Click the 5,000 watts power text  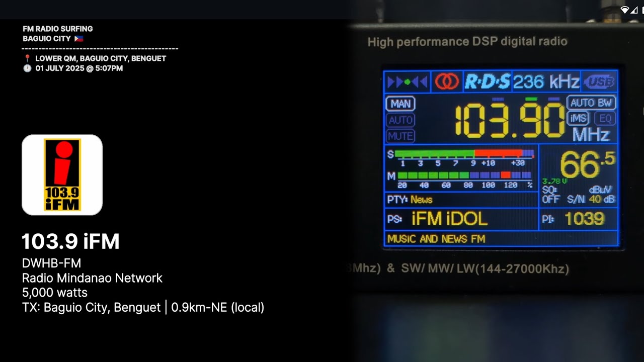coord(54,293)
